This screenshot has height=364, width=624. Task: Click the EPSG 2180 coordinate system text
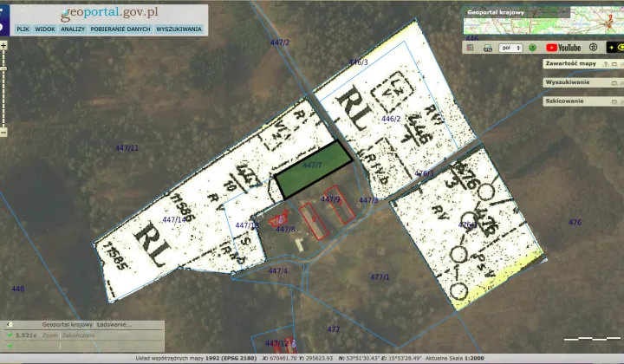tap(231, 359)
